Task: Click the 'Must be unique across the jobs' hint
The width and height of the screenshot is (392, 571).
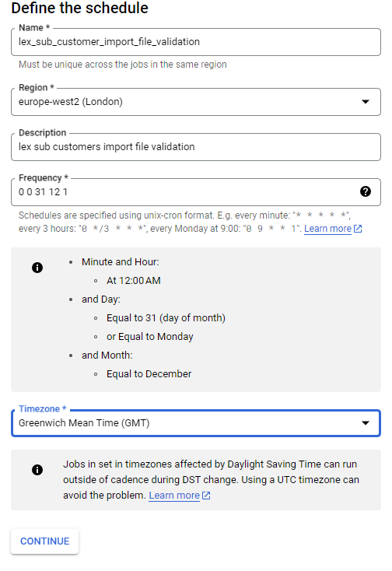Action: click(x=123, y=65)
